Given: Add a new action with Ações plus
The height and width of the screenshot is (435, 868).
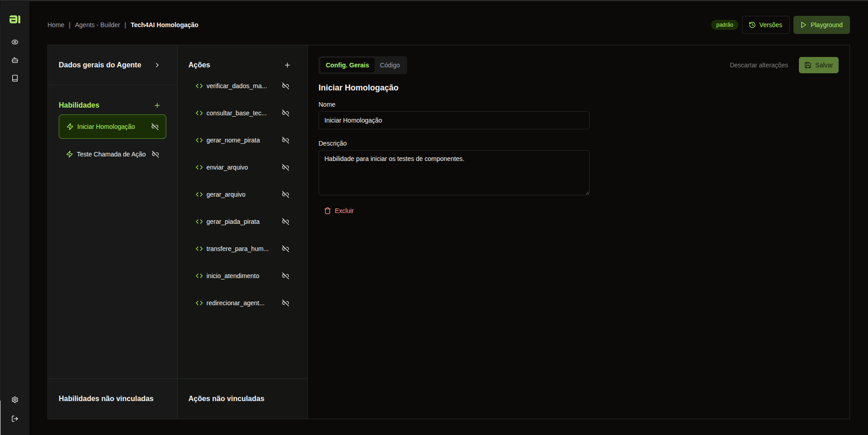Looking at the screenshot, I should point(287,65).
